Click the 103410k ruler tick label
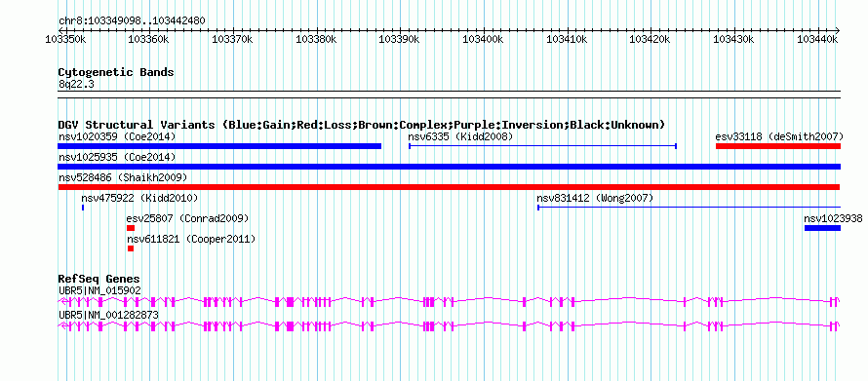 tap(567, 39)
